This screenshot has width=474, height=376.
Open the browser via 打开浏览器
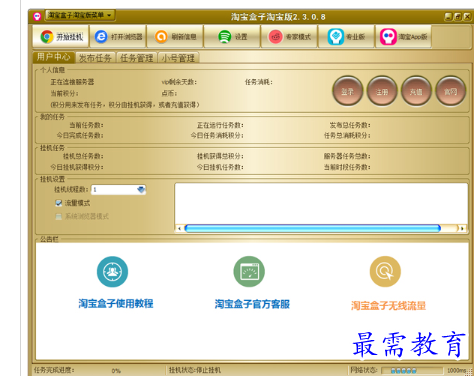coord(118,36)
